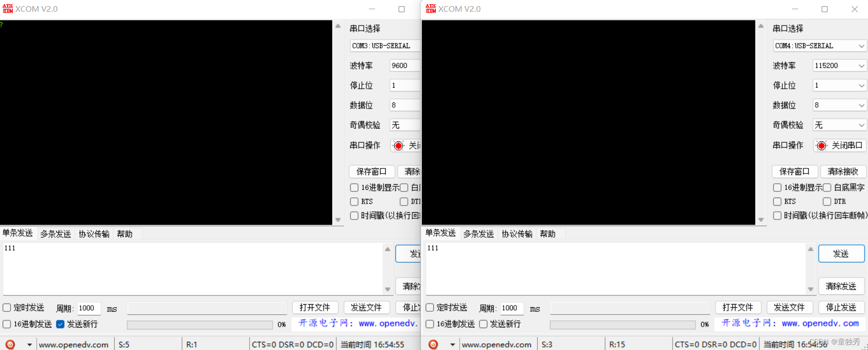Open 协议传输 tab in left window
The height and width of the screenshot is (350, 868).
pos(94,234)
